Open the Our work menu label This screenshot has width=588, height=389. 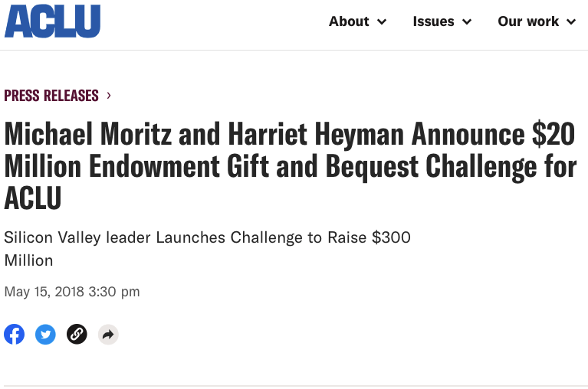[528, 21]
